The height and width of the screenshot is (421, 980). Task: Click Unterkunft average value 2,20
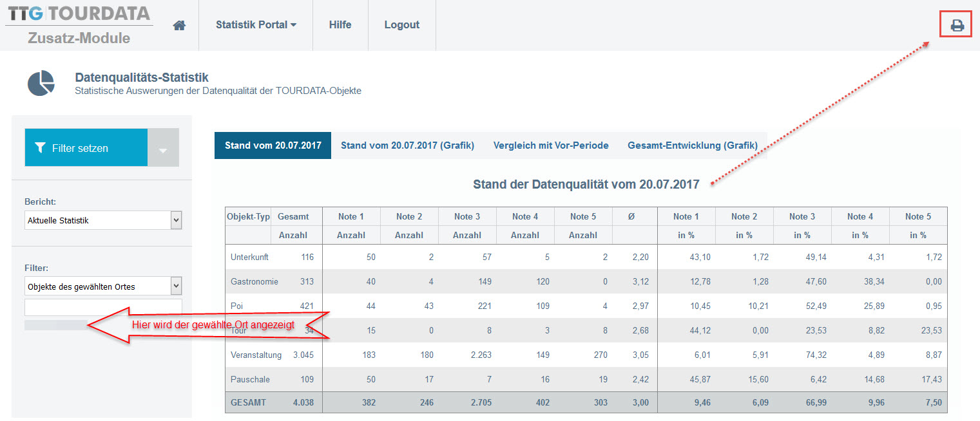pyautogui.click(x=640, y=257)
